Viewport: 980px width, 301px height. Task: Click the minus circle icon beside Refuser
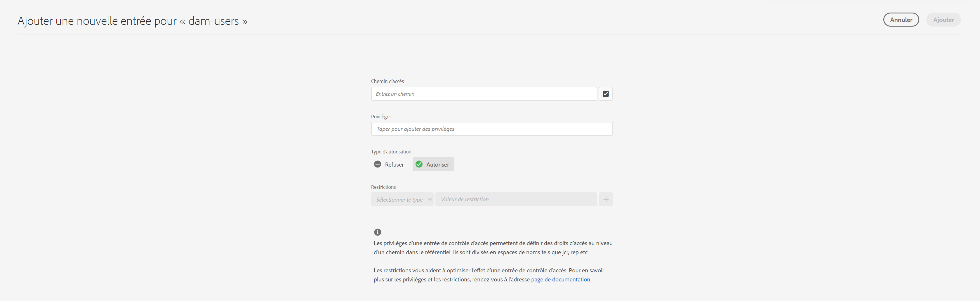(x=377, y=165)
